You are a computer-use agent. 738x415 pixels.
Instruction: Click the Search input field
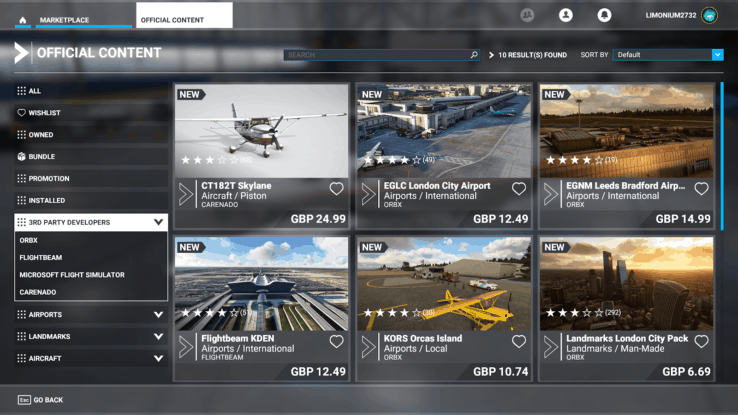tap(381, 55)
